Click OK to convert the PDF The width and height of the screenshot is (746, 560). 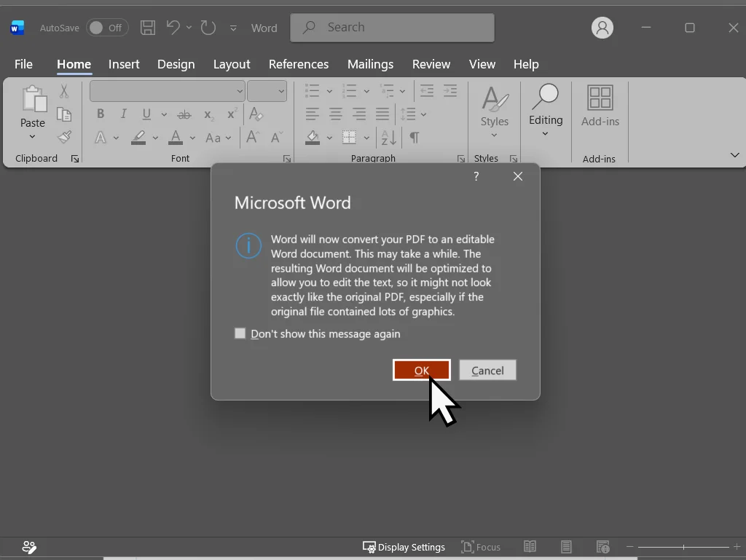click(422, 370)
